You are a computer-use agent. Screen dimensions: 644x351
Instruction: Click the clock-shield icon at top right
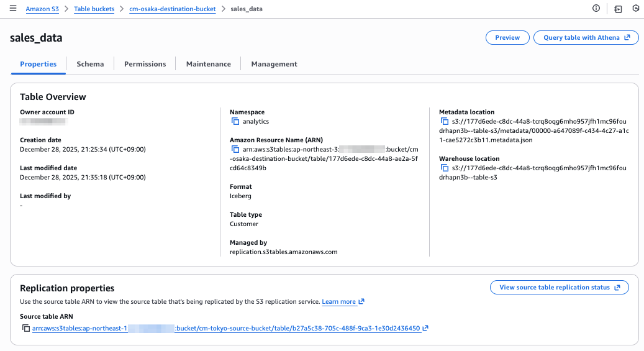(636, 8)
